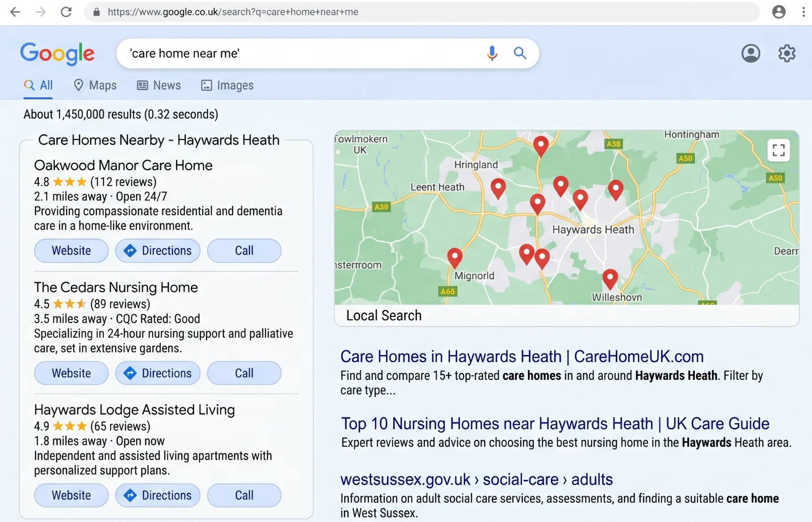Select map pin above Mignorld
The height and width of the screenshot is (522, 812).
tap(455, 257)
